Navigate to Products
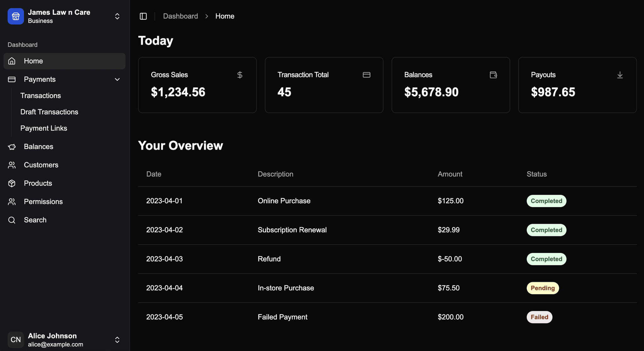Viewport: 644px width, 351px height. 64,183
